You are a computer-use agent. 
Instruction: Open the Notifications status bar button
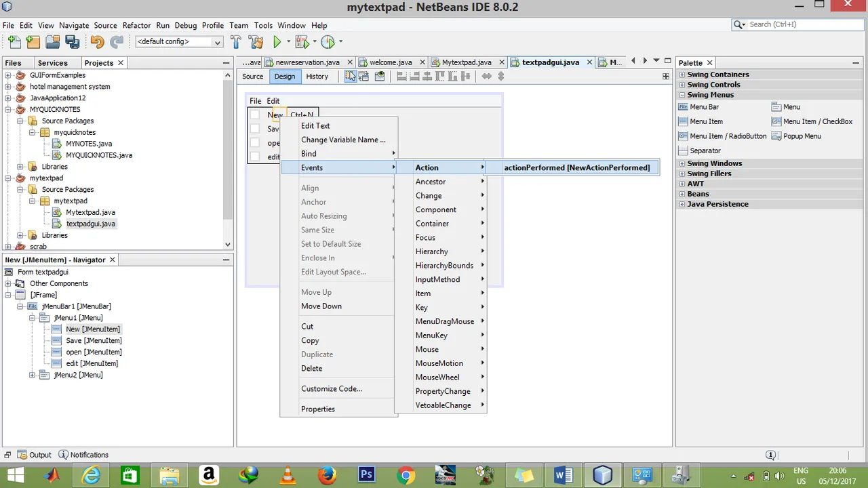[83, 455]
